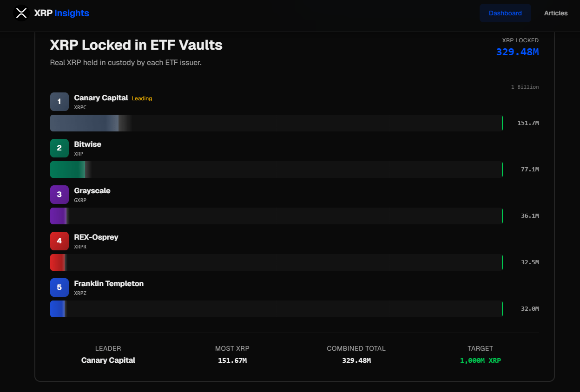Click the XRP logo in the top-left corner
This screenshot has width=580, height=392.
(x=21, y=13)
